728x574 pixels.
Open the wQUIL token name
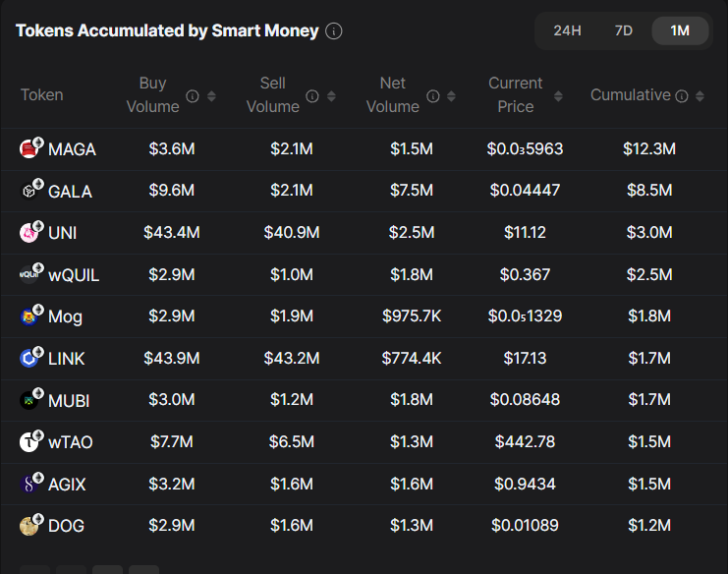74,275
